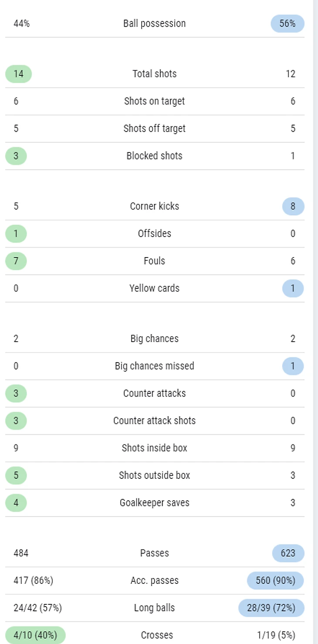Click the Fouls green 7 badge
The image size is (318, 644).
tap(16, 261)
